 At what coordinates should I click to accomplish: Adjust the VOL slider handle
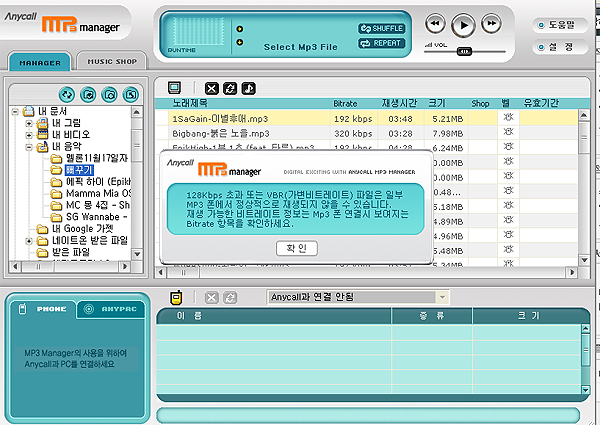[465, 52]
